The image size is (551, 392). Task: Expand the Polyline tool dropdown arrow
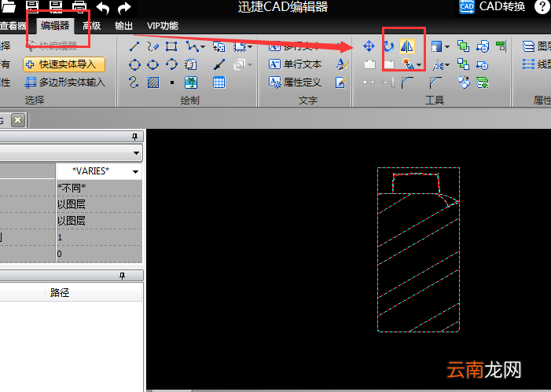point(203,46)
